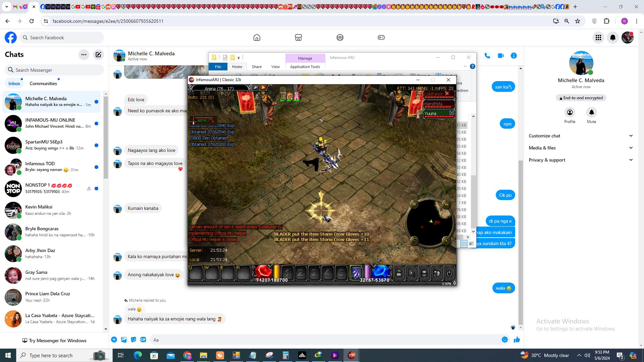Choose a sticker icon
644x362 pixels.
tap(133, 340)
